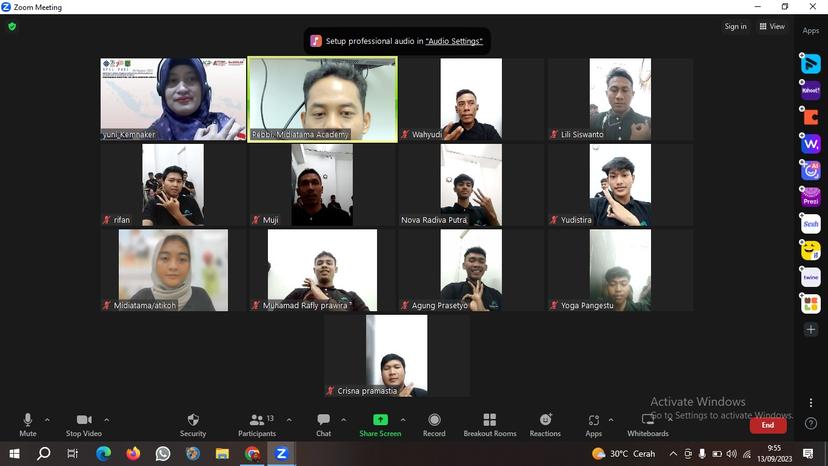Expand the arrow beside toolbar Apps

tap(611, 420)
